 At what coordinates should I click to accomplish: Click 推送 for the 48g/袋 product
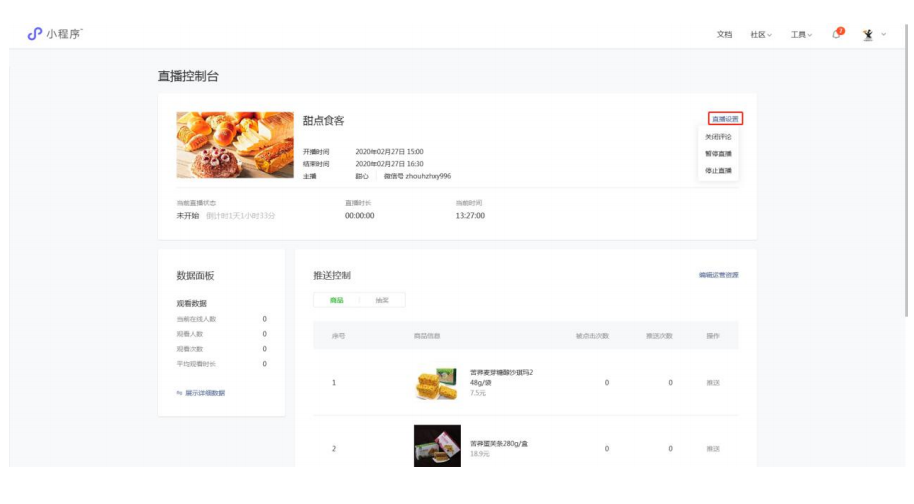pyautogui.click(x=713, y=383)
